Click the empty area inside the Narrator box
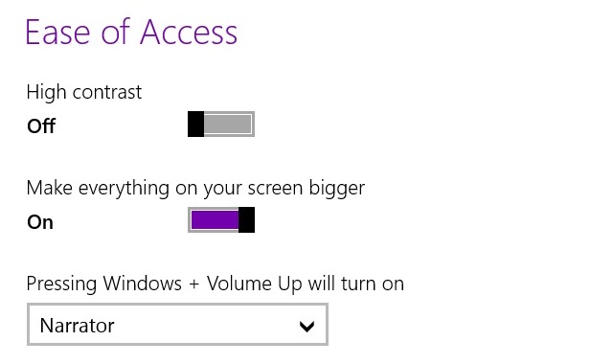Viewport: 613px width, 364px height. click(207, 326)
